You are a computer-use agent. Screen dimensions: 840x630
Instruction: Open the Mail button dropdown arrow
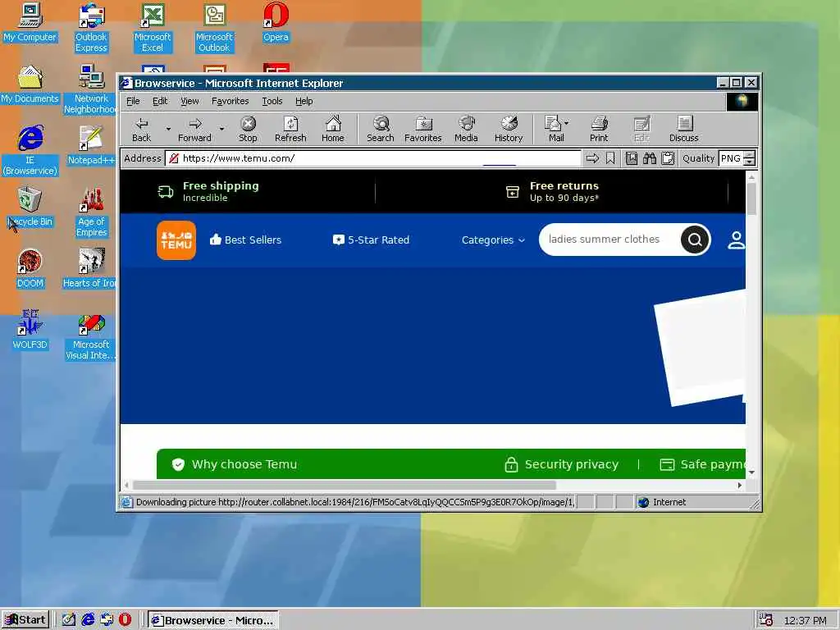(x=566, y=123)
